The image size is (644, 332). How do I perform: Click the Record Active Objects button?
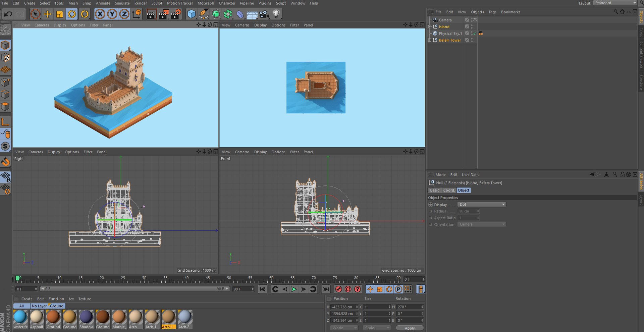point(339,289)
